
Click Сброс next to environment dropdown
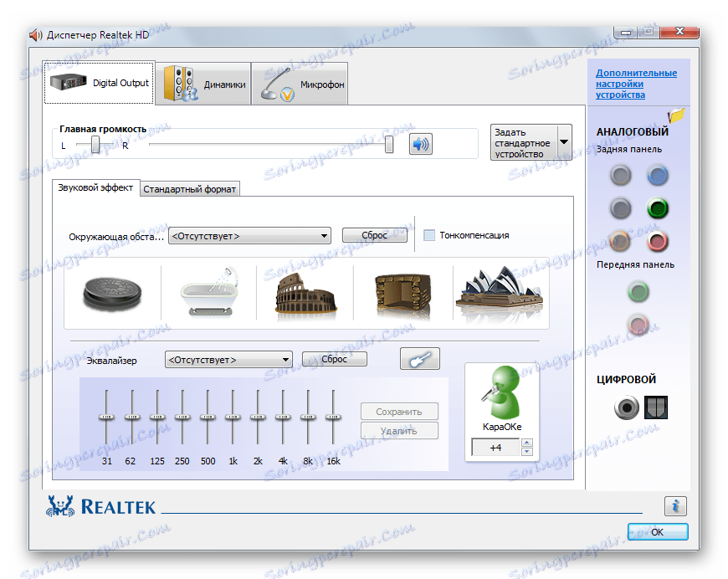[x=375, y=235]
